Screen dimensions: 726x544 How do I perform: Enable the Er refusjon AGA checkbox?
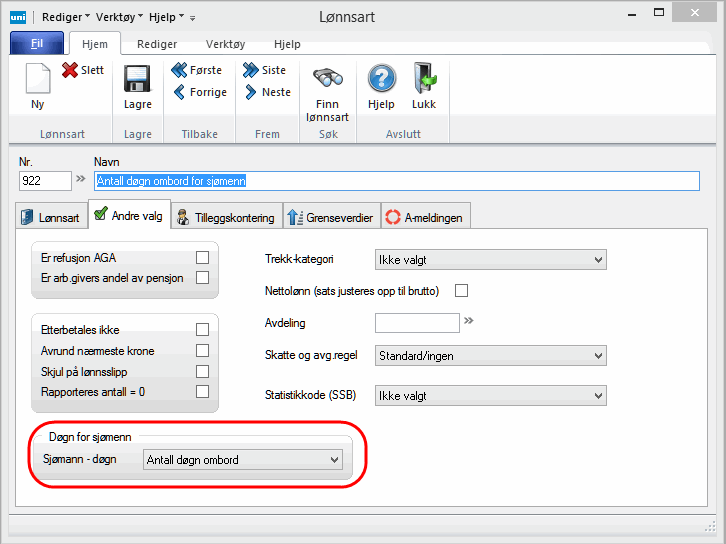point(202,258)
